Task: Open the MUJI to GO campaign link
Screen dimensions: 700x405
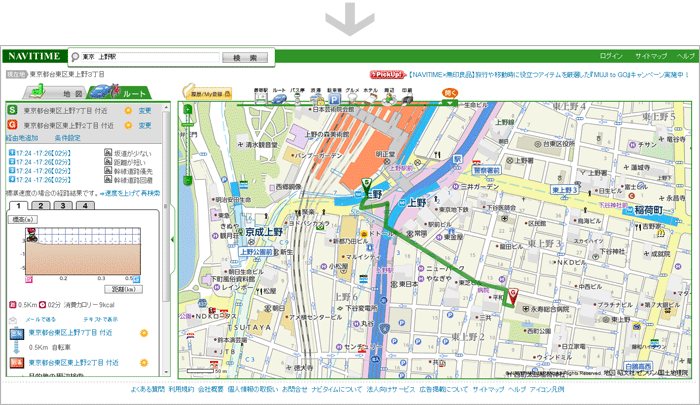Action: pos(549,75)
